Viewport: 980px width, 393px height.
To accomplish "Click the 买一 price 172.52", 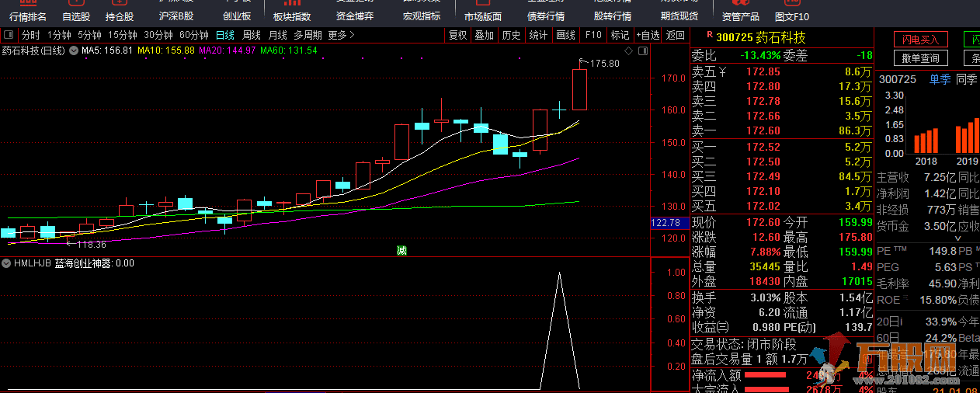I will (x=763, y=147).
